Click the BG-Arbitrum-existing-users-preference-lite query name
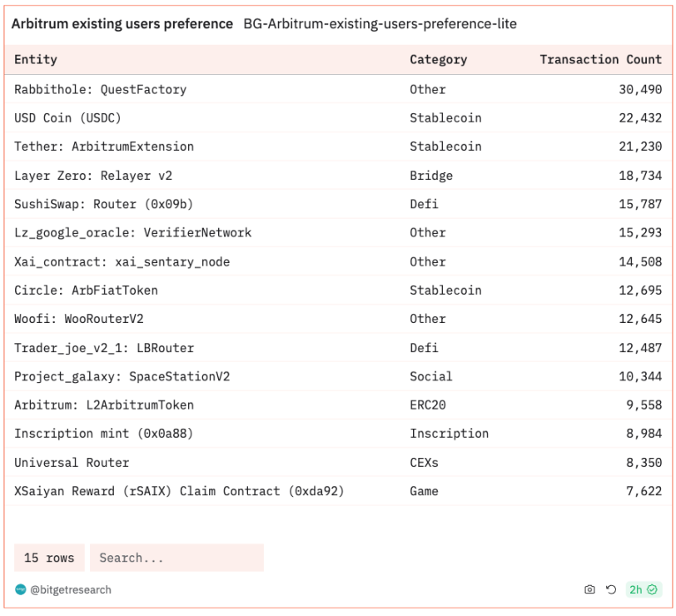676x616 pixels. tap(380, 24)
